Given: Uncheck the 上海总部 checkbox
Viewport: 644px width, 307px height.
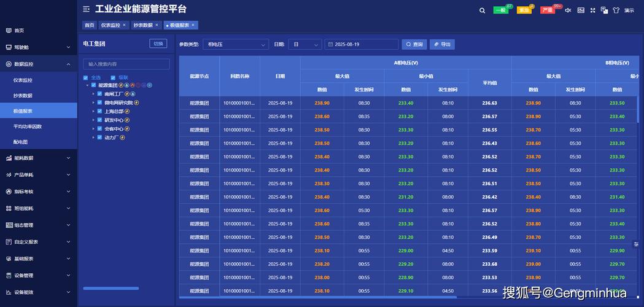Looking at the screenshot, I should [99, 111].
